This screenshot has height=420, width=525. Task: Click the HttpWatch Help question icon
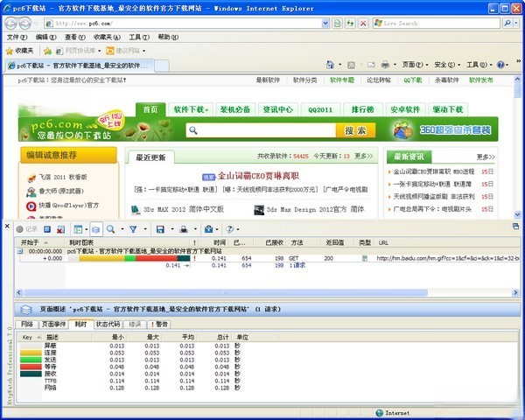tap(229, 229)
